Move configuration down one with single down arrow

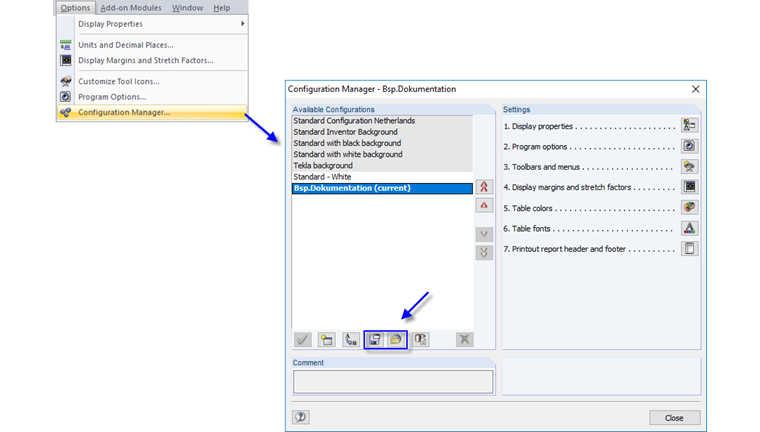(x=484, y=234)
